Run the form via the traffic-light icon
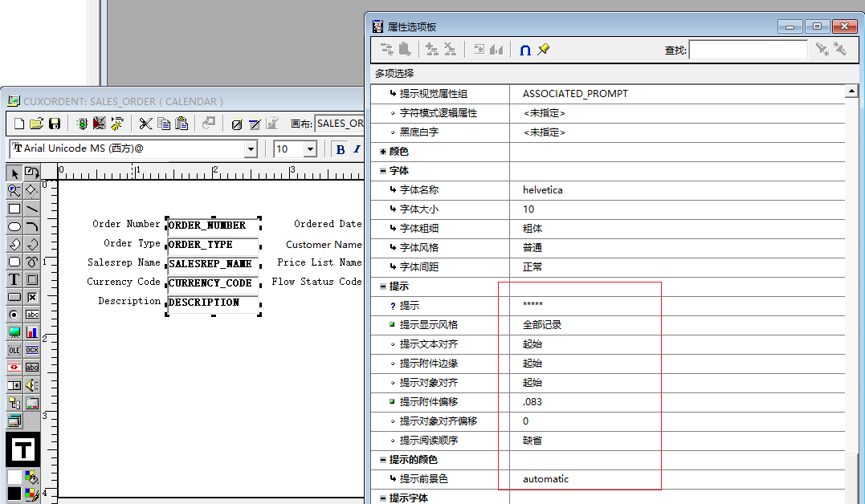865x504 pixels. tap(82, 124)
